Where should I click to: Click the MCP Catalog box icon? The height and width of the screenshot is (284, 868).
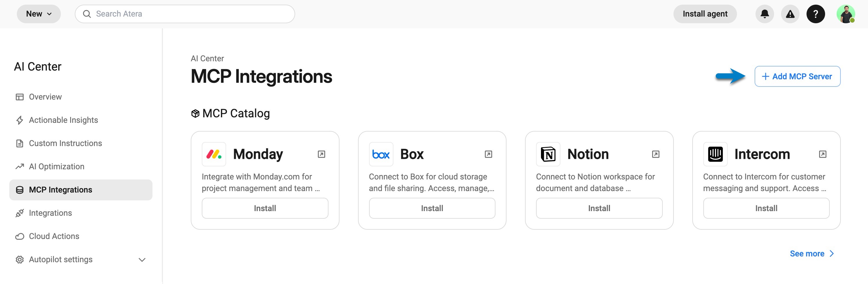pos(195,114)
